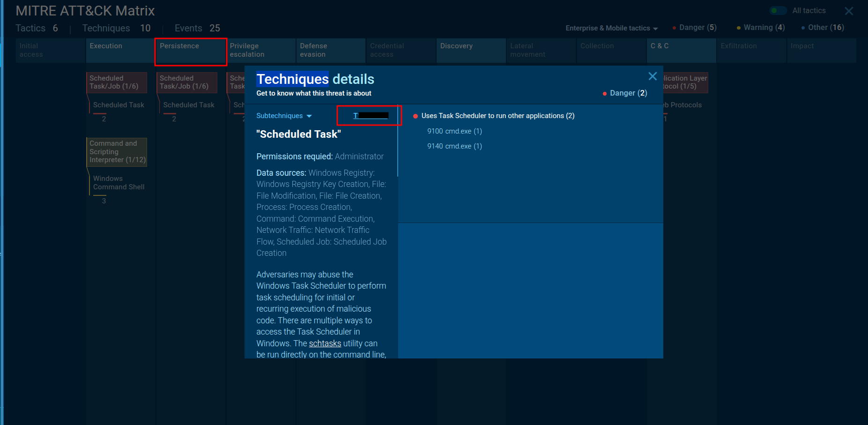Open Enterprise & Mobile tactics dropdown
Screen dimensions: 868x425
coord(611,28)
